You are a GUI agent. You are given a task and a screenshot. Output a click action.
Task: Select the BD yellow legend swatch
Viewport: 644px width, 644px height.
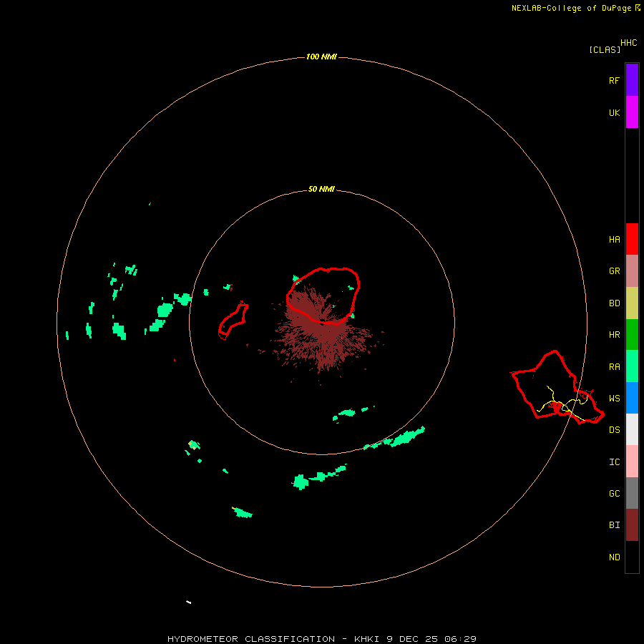tap(632, 303)
